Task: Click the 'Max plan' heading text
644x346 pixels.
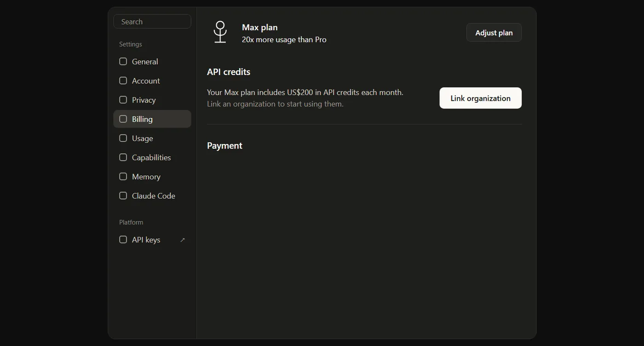Action: point(260,28)
